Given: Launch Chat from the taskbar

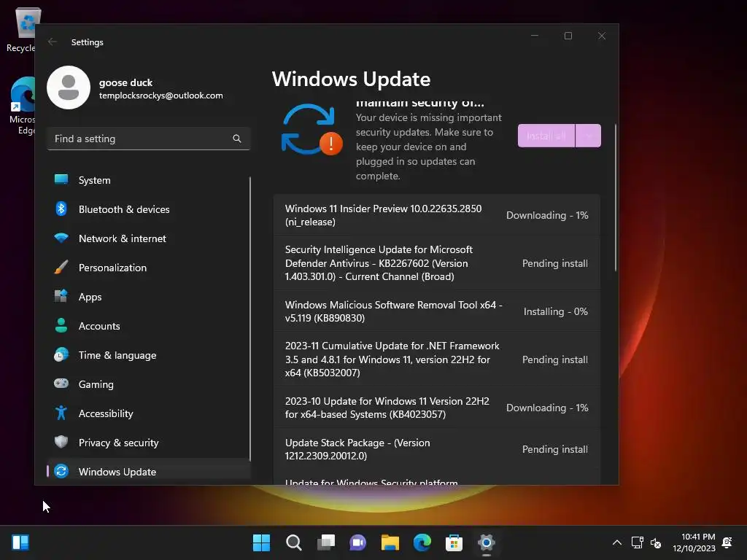Looking at the screenshot, I should (357, 542).
